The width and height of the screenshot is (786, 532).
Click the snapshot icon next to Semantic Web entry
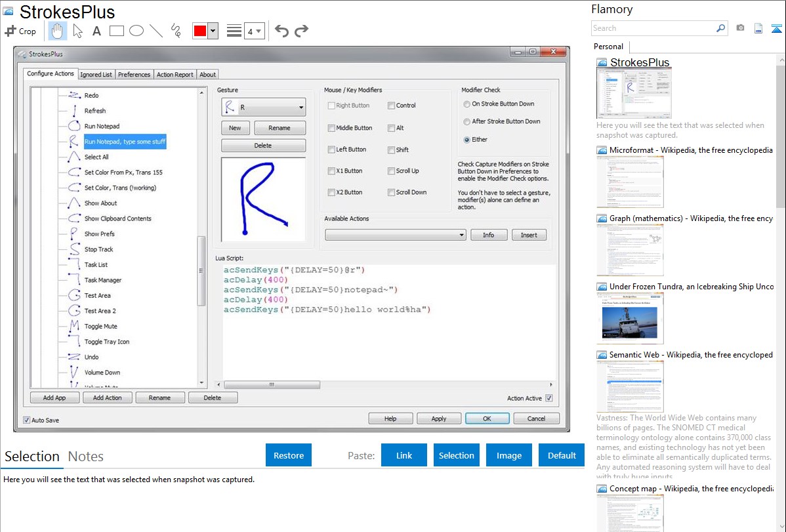click(602, 355)
